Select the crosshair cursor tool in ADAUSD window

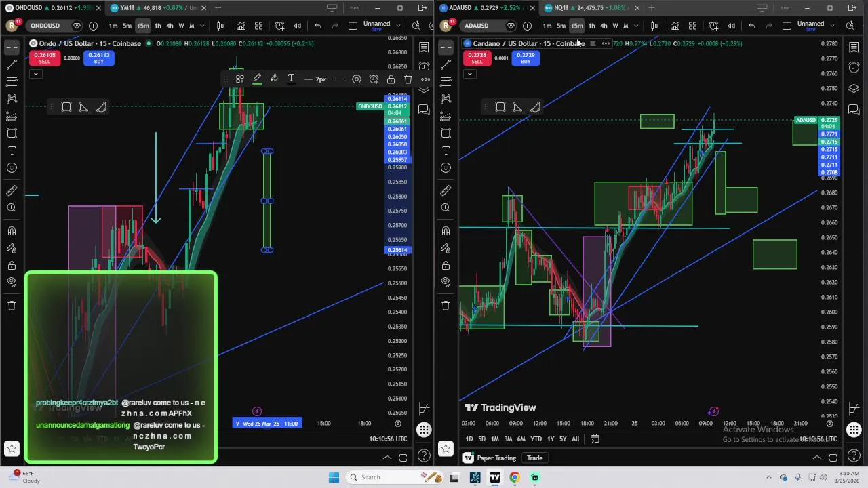point(446,47)
